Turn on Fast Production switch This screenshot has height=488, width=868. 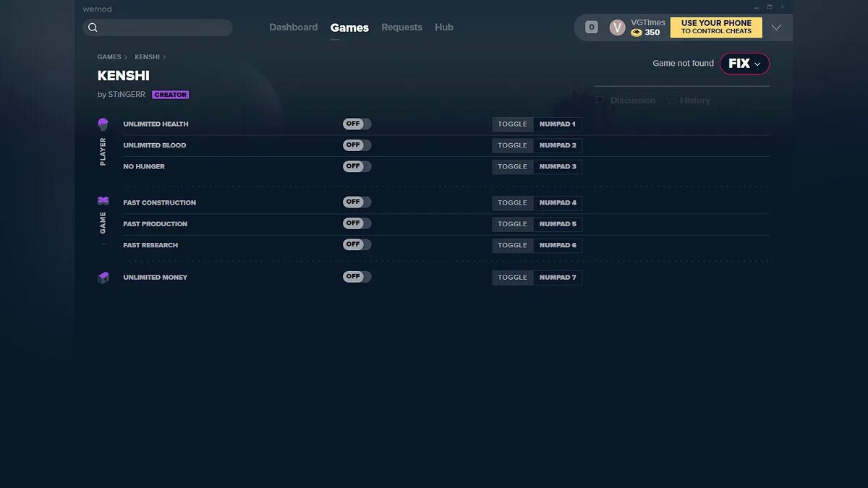[357, 223]
